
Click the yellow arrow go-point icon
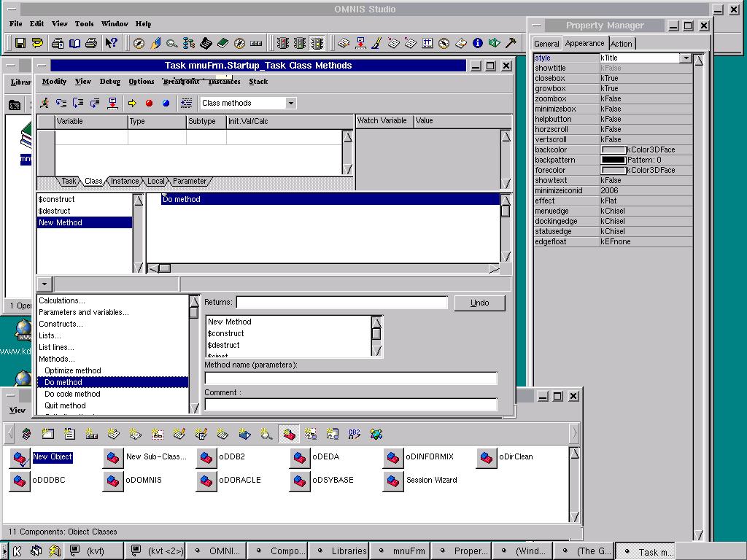[x=133, y=104]
